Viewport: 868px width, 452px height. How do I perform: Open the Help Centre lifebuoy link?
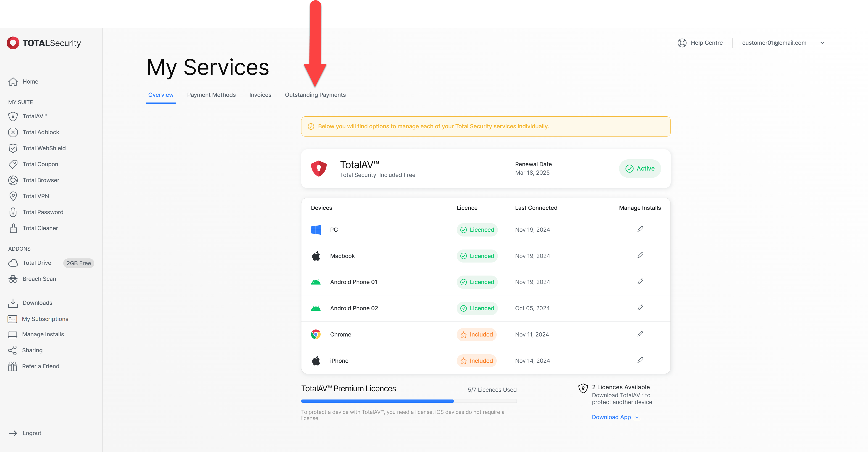[x=700, y=43]
